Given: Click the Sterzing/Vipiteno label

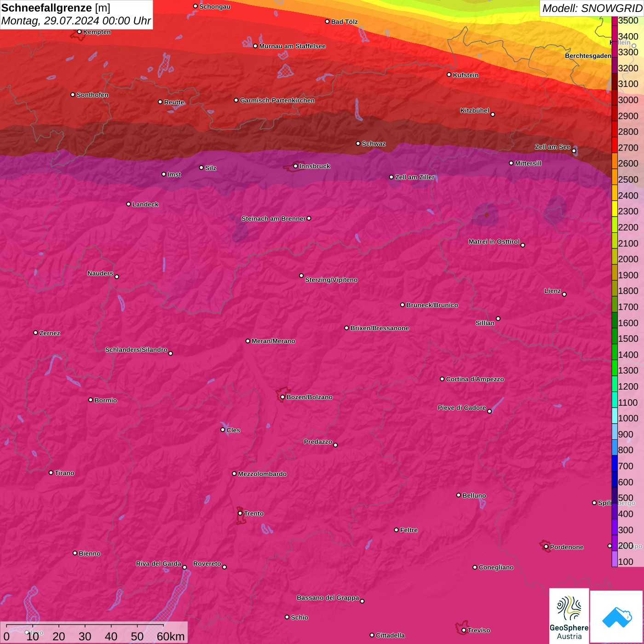Looking at the screenshot, I should pos(331,280).
